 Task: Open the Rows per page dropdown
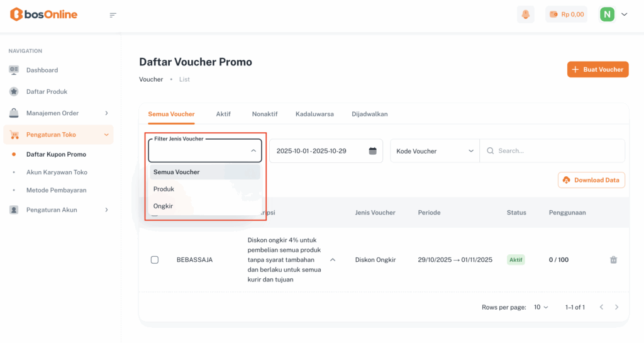541,307
